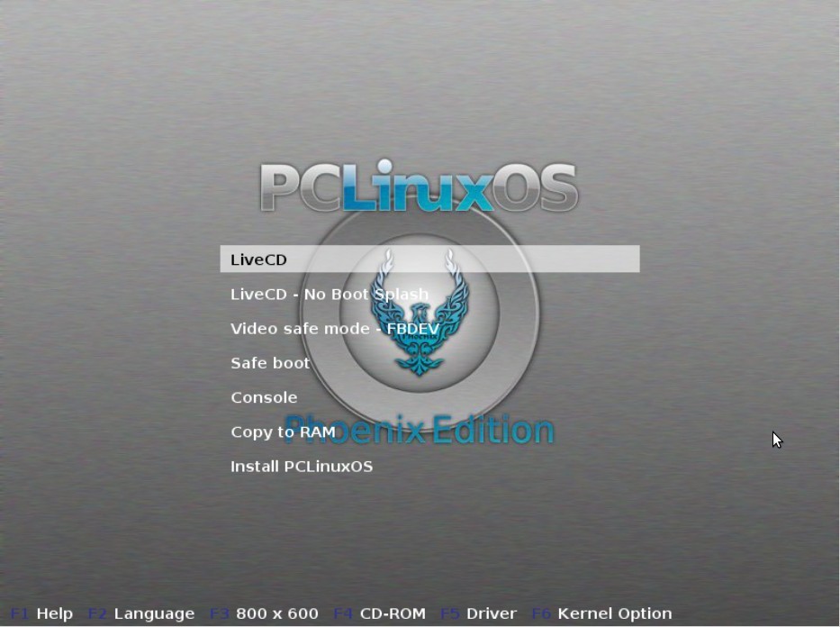Choose LiveCD - No Boot Splash
Viewport: 840px width, 627px height.
(x=330, y=295)
